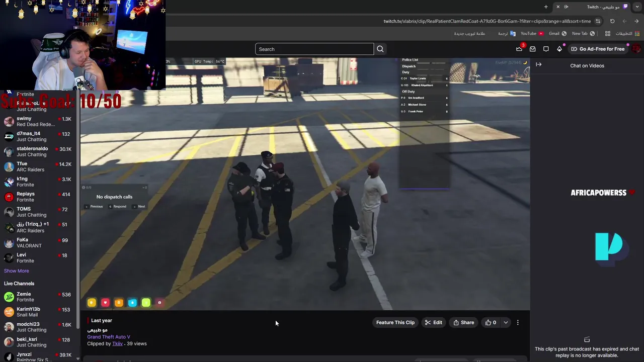
Task: Click Previous in dispatch calls panel
Action: coord(94,207)
